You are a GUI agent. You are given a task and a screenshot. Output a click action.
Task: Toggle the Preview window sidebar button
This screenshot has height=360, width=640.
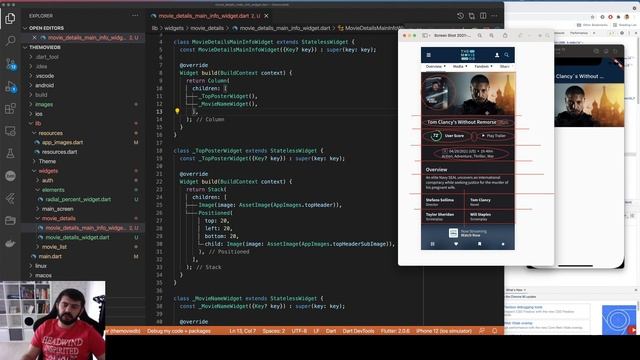pos(425,36)
